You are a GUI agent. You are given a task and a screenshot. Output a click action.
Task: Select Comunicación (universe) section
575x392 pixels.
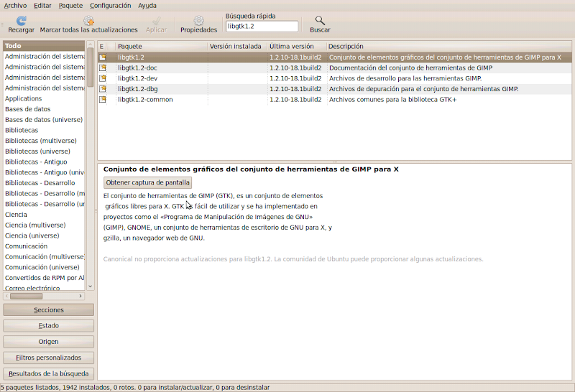[x=42, y=268]
